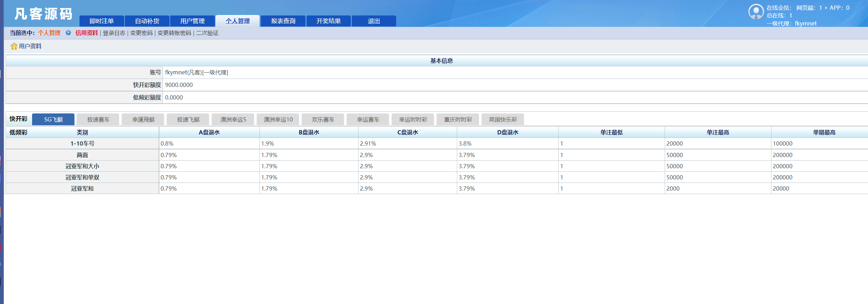Select the SG飞艇 game tab
868x304 pixels.
[x=53, y=119]
